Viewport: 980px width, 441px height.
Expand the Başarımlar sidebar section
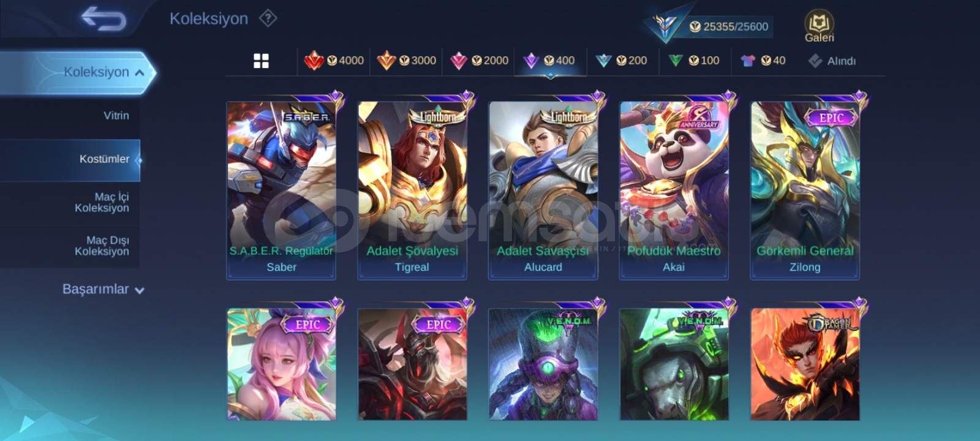coord(103,289)
